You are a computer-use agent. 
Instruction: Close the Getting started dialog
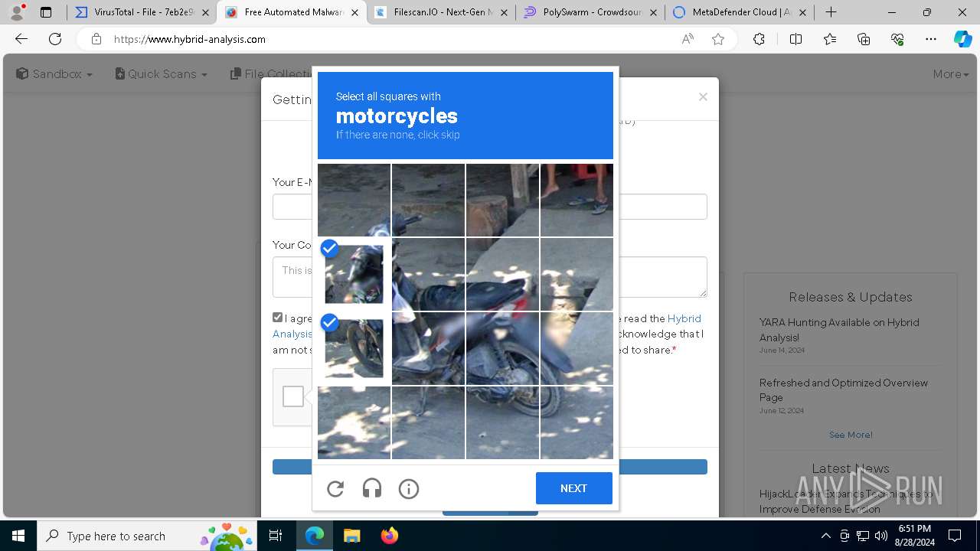(703, 97)
